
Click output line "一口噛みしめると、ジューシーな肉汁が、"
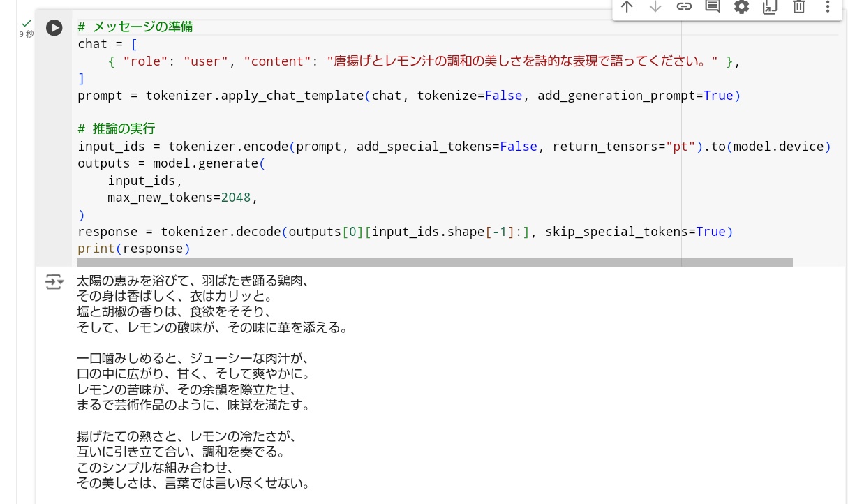[x=193, y=359]
